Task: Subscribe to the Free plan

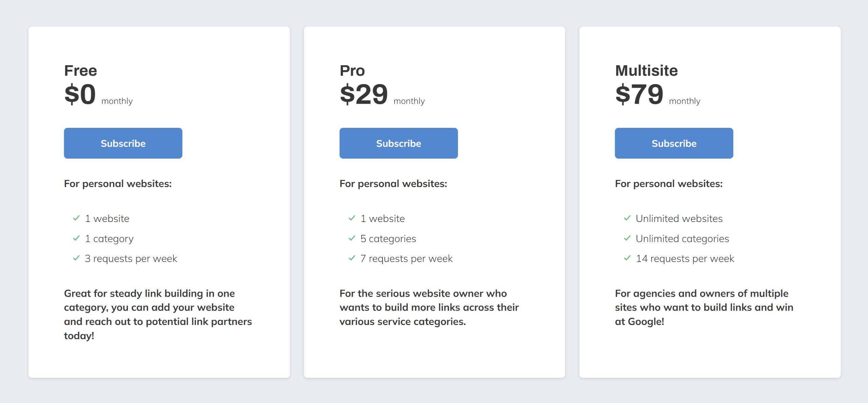Action: pyautogui.click(x=123, y=143)
